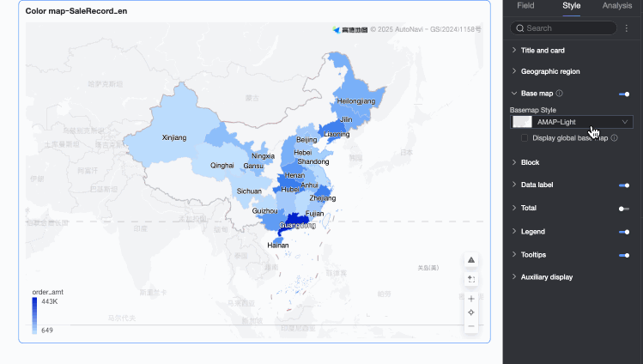Expand the Data label section

[514, 185]
